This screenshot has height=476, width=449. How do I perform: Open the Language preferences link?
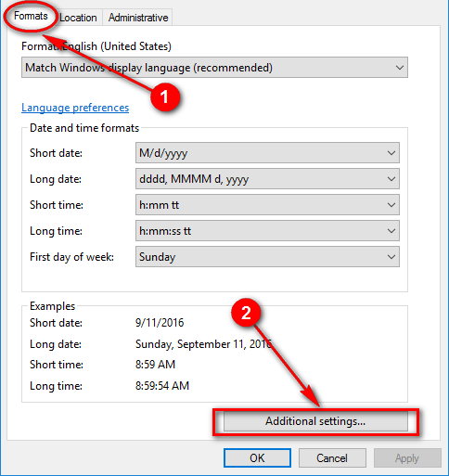pyautogui.click(x=75, y=108)
